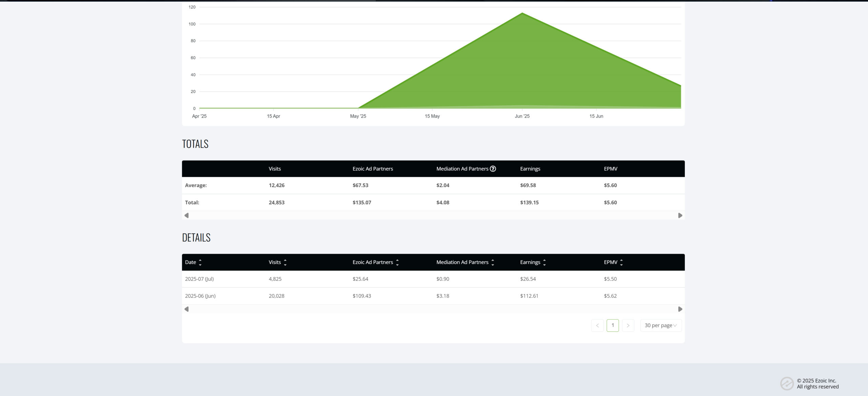The width and height of the screenshot is (868, 396).
Task: Click the Average row label
Action: (x=196, y=185)
